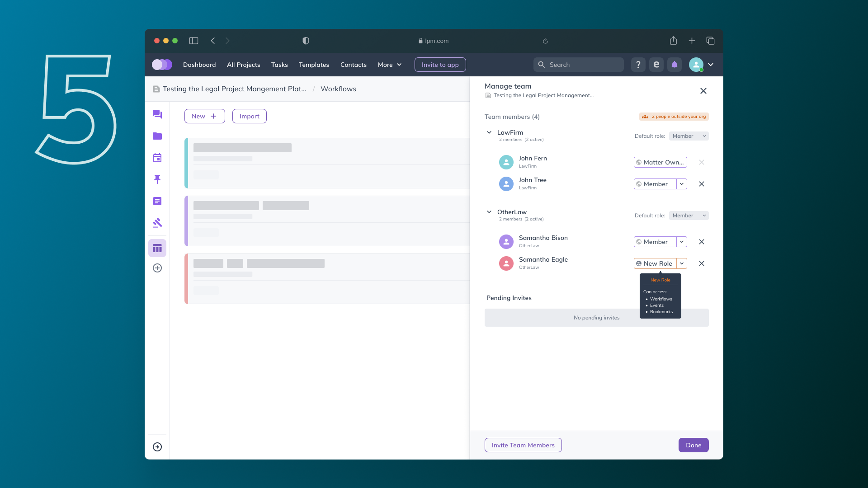Viewport: 868px width, 488px height.
Task: Open user account dropdown arrow
Action: click(711, 65)
